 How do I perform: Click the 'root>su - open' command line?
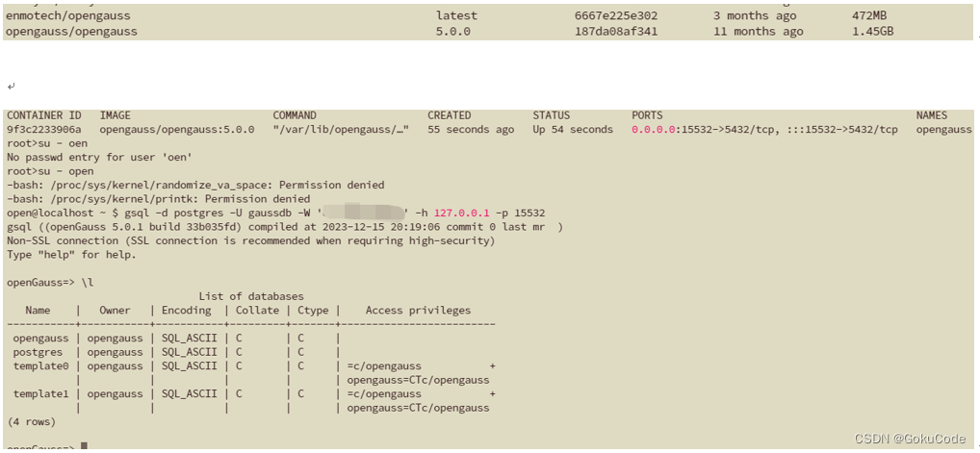coord(50,171)
